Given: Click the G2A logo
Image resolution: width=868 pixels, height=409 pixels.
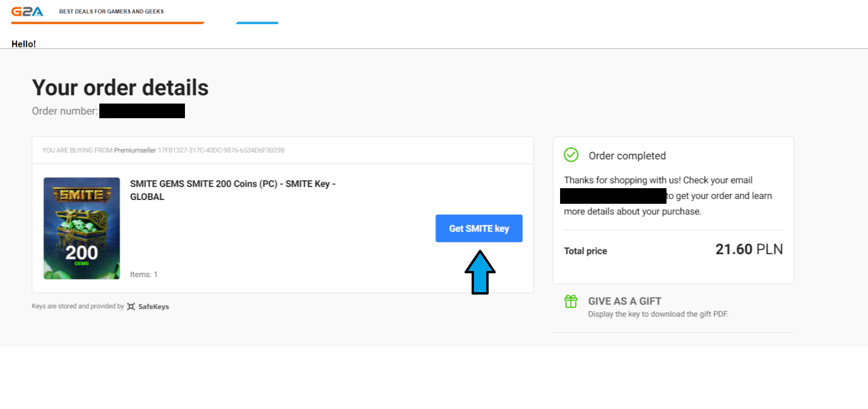Looking at the screenshot, I should pos(27,11).
